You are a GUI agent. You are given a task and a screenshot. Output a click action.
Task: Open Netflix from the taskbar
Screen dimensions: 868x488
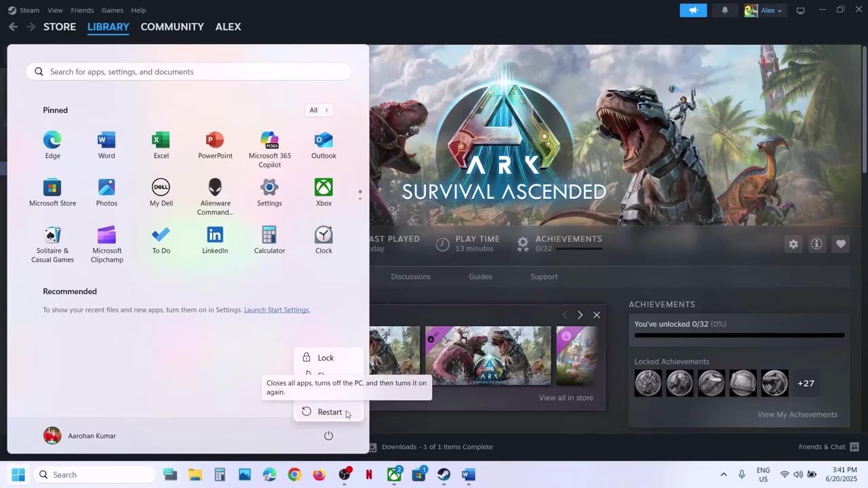[369, 474]
